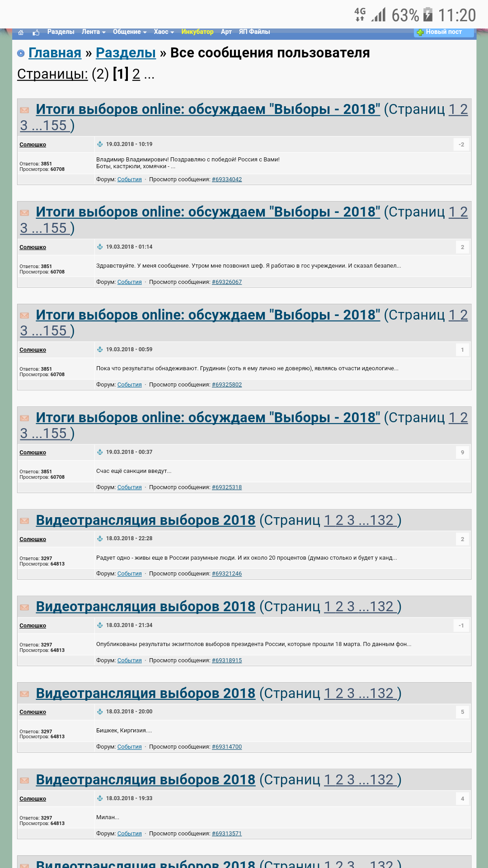The height and width of the screenshot is (868, 488).
Task: Open Солюшко profile in the 10:19 post
Action: pos(33,145)
